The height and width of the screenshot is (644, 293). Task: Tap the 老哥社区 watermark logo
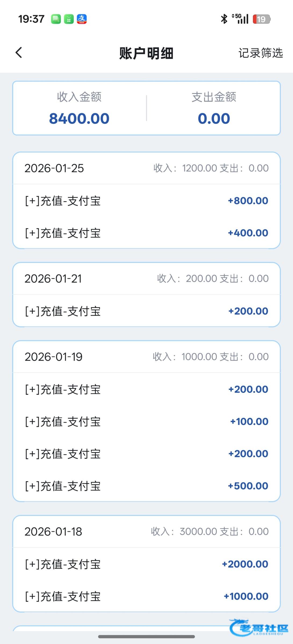pos(258,628)
